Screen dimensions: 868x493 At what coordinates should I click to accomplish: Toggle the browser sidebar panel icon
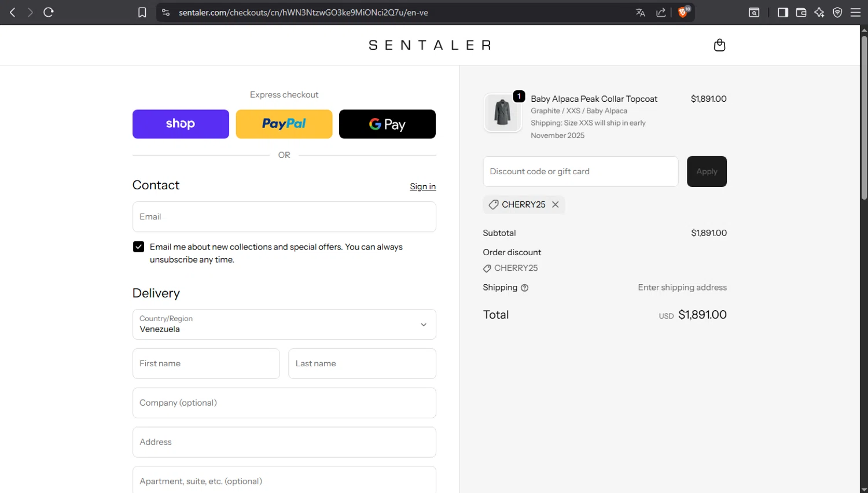[783, 12]
